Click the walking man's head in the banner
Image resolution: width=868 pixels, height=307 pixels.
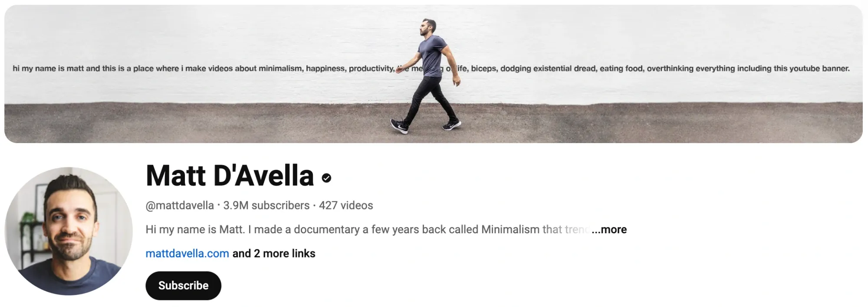428,27
